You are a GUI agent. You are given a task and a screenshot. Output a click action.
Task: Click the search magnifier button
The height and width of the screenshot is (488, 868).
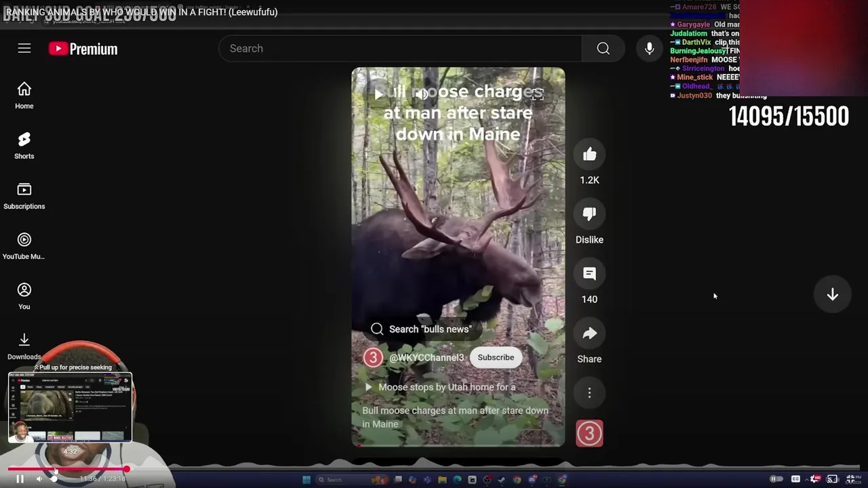[603, 48]
